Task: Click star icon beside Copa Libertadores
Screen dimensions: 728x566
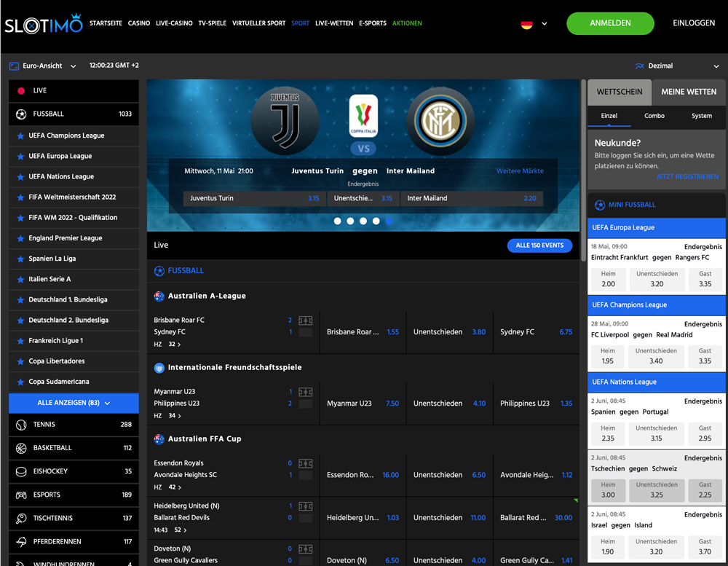Action: click(20, 361)
